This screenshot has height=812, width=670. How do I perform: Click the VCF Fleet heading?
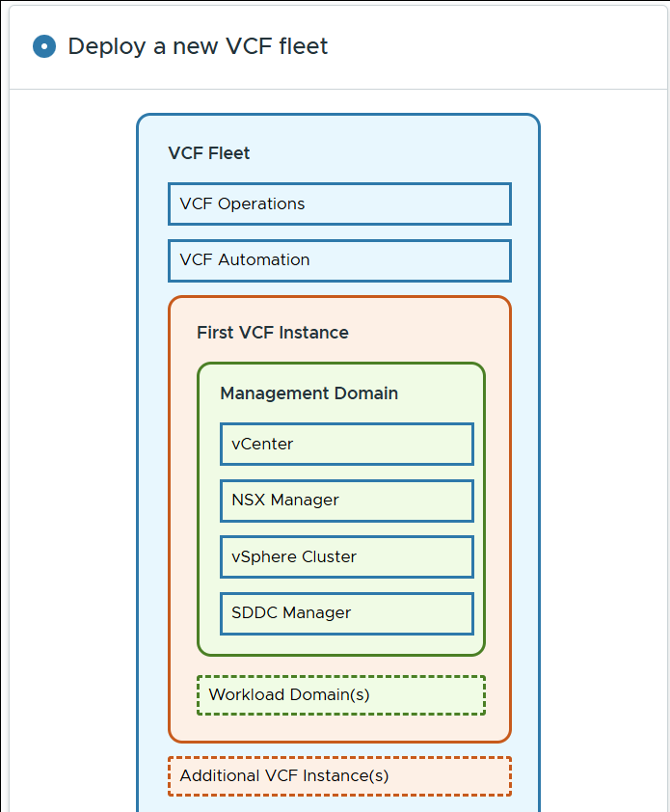(x=209, y=153)
